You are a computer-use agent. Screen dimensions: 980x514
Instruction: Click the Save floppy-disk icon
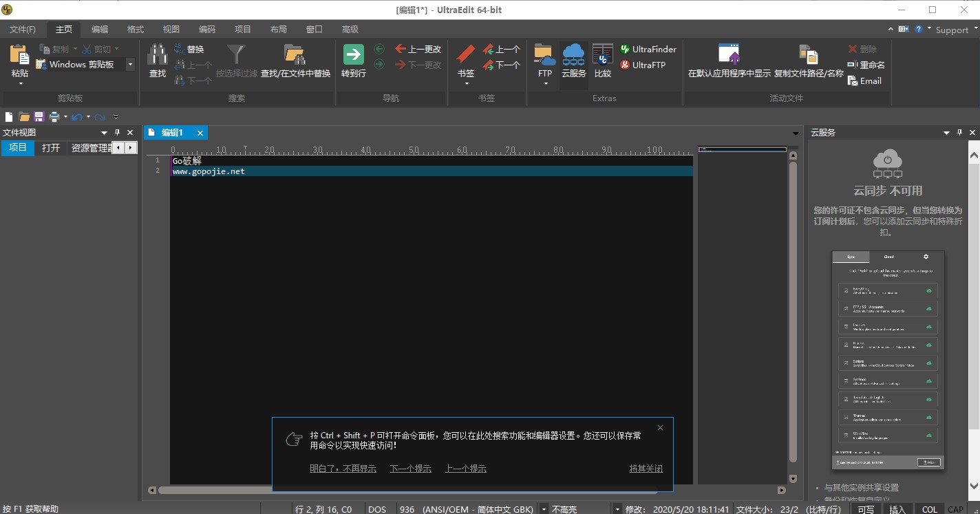39,117
